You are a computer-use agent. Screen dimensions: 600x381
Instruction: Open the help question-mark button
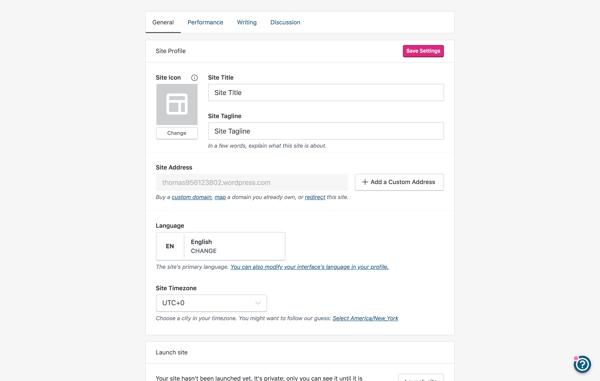pyautogui.click(x=582, y=364)
